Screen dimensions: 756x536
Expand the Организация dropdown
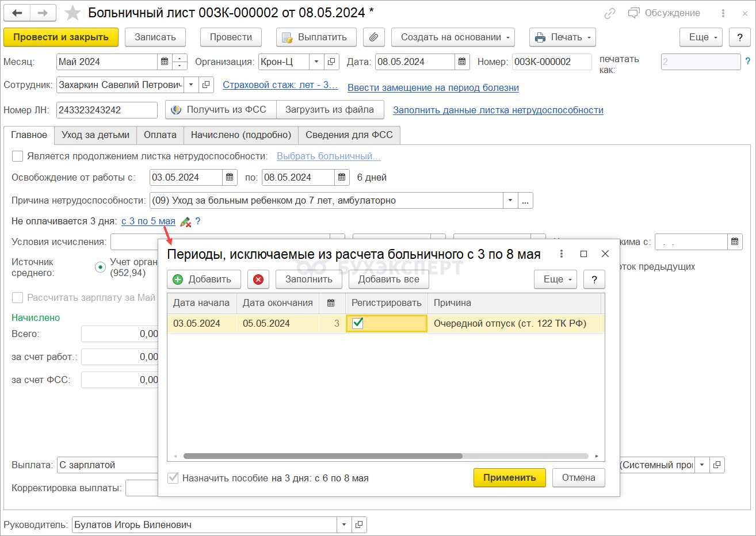pos(317,62)
